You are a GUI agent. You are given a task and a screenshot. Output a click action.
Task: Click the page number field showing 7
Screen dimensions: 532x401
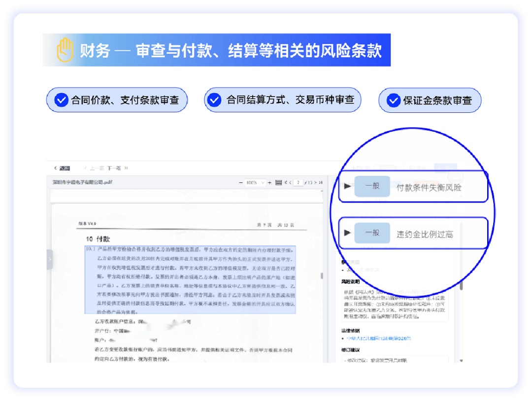point(298,183)
